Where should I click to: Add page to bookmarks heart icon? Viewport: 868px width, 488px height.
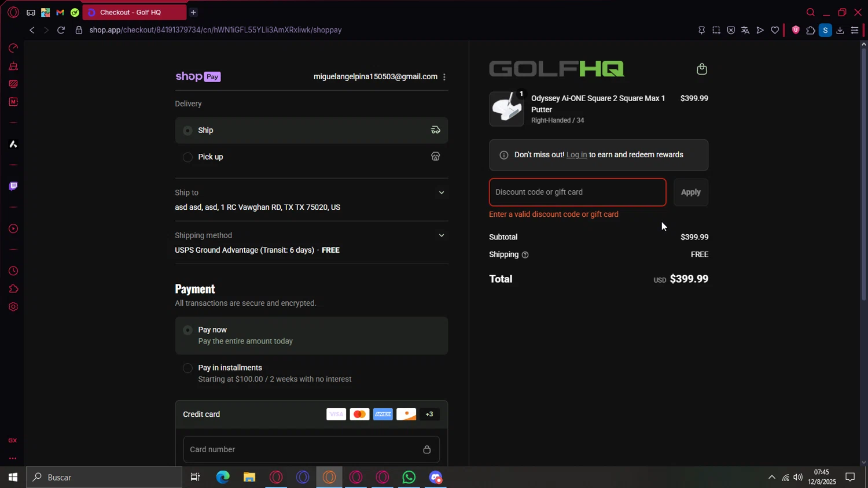(775, 30)
